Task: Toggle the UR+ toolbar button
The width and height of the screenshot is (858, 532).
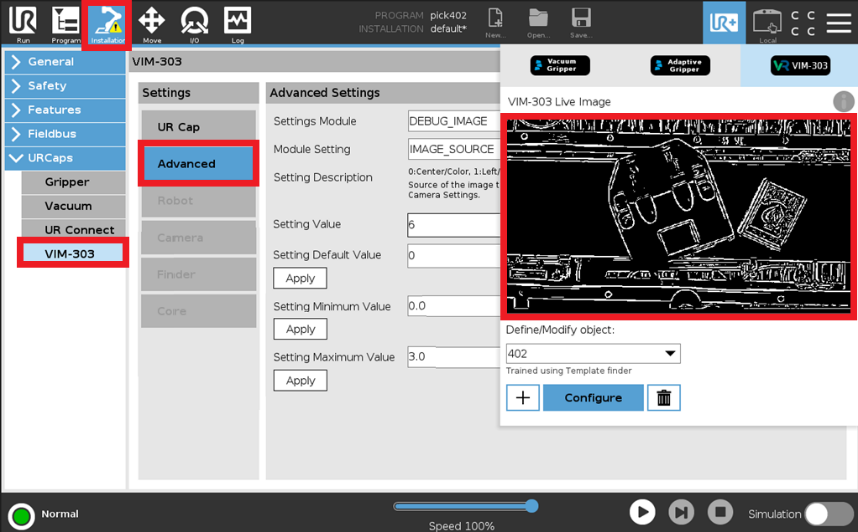Action: point(724,22)
